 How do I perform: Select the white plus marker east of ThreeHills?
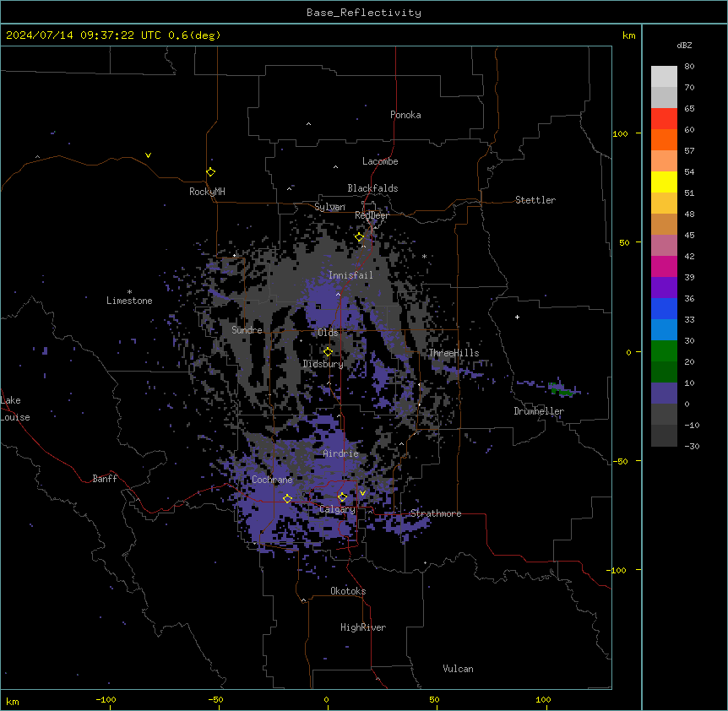click(x=517, y=317)
